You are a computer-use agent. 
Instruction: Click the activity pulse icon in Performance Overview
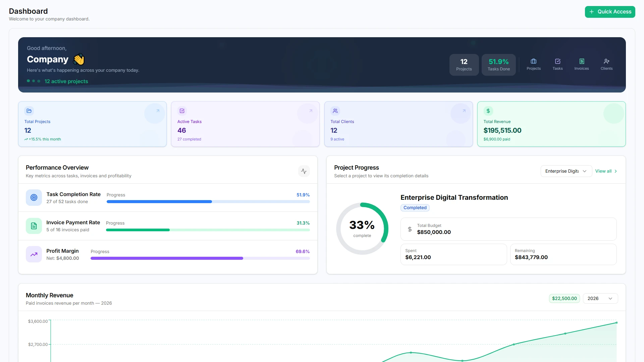pos(304,171)
